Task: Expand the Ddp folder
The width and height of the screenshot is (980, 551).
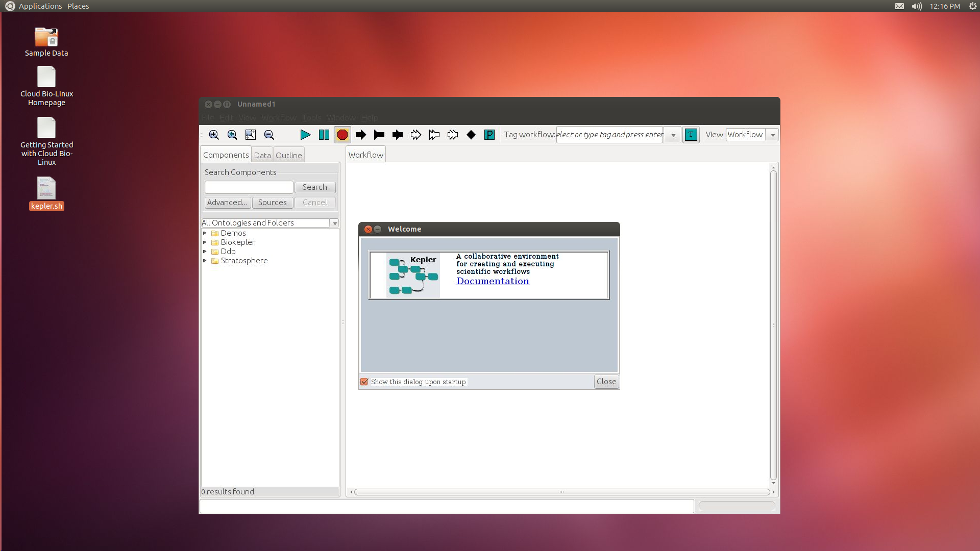Action: [205, 252]
